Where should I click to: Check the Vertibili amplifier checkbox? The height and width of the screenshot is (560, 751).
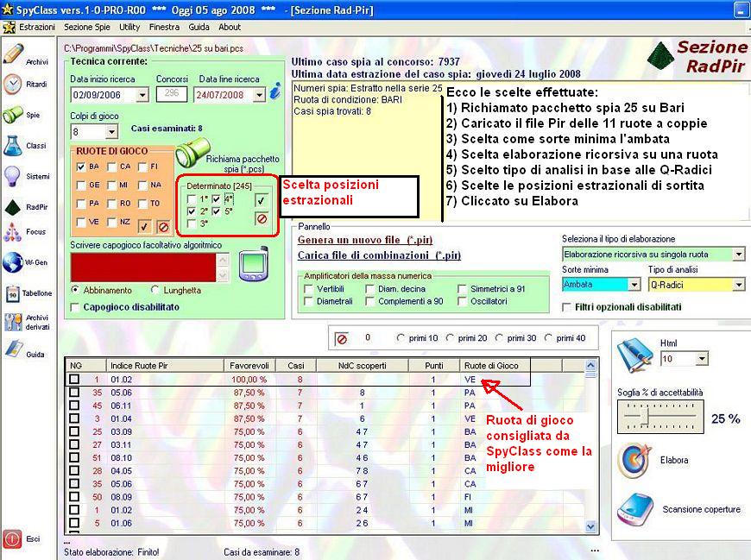click(x=308, y=289)
